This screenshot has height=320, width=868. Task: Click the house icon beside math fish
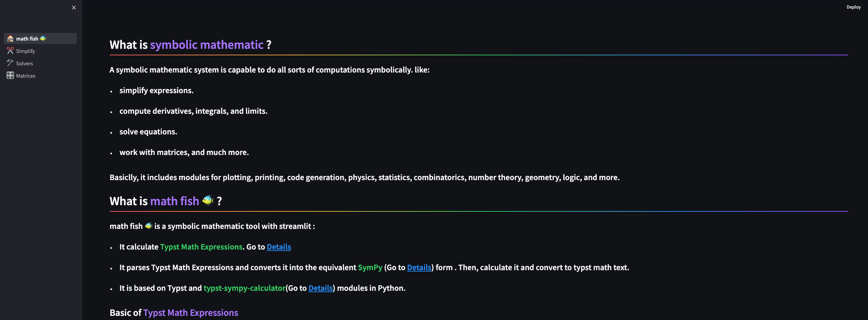(10, 38)
